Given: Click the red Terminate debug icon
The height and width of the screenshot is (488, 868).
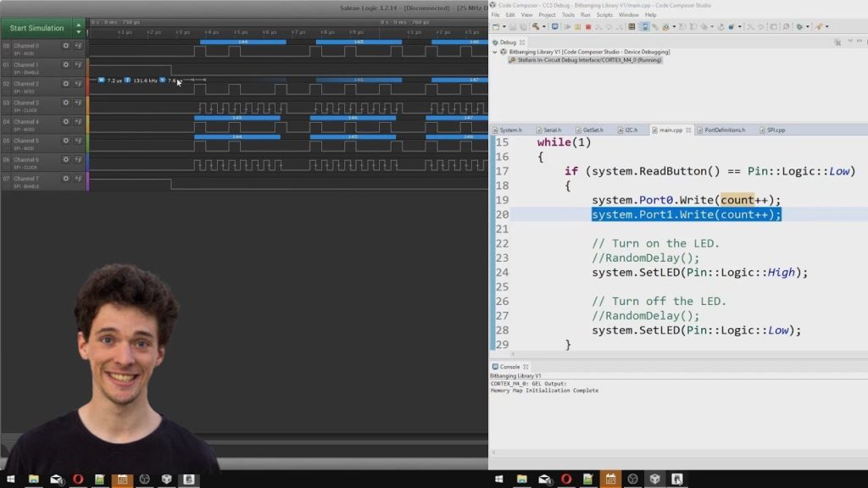Looking at the screenshot, I should click(588, 26).
